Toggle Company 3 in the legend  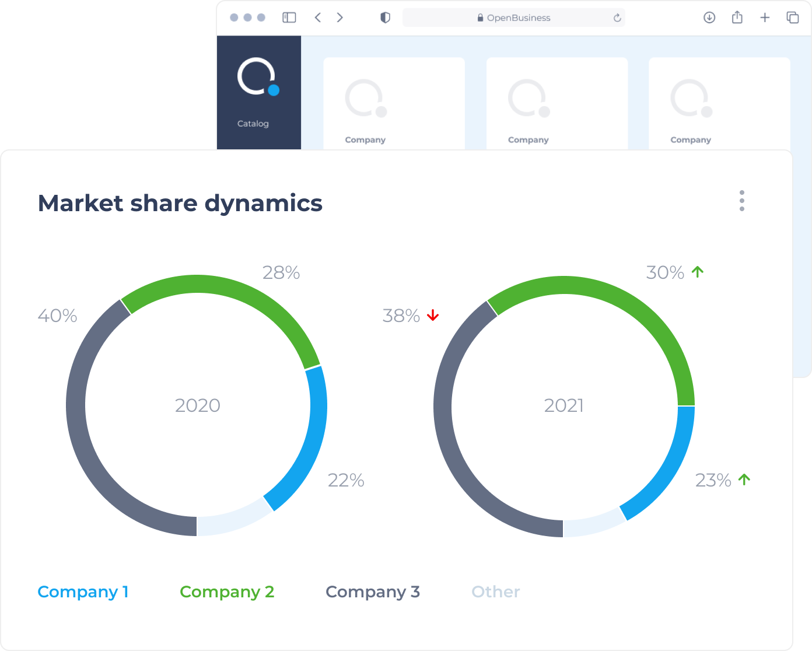(373, 592)
